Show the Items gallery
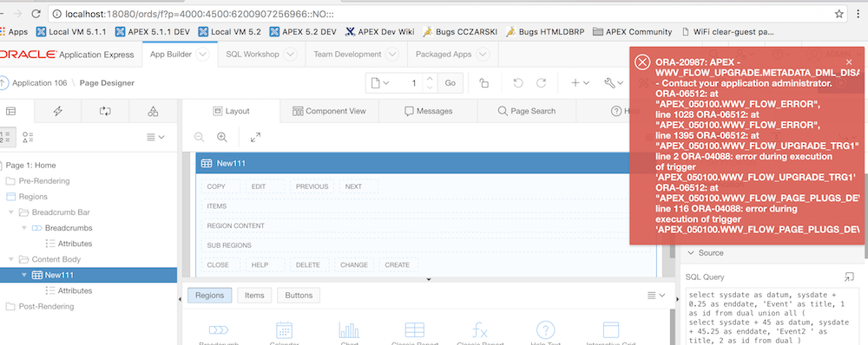The image size is (868, 345). 254,296
